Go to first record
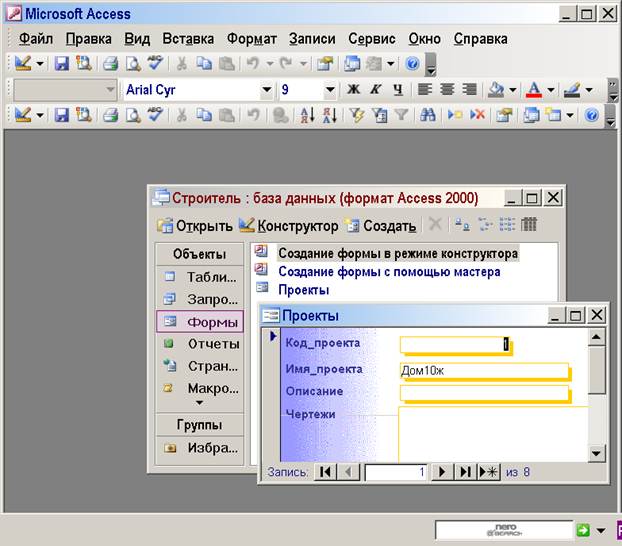 point(325,472)
